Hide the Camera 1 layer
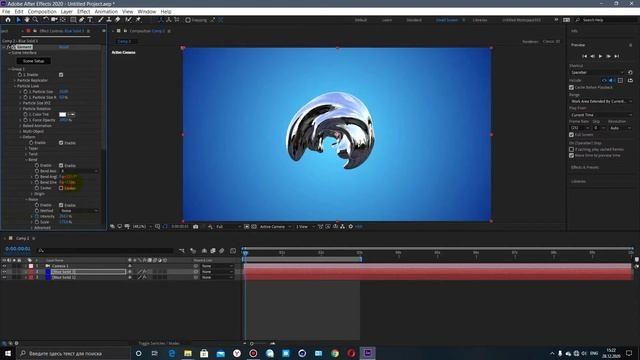The width and height of the screenshot is (640, 360). (x=4, y=266)
